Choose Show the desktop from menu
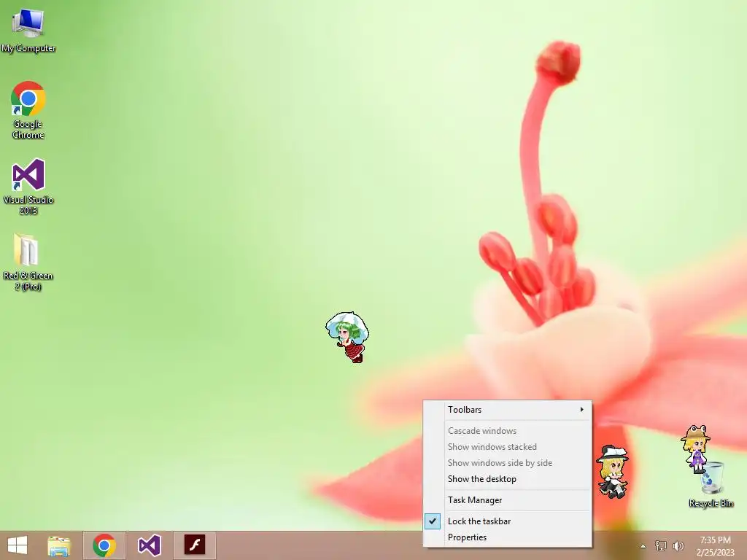Image resolution: width=747 pixels, height=560 pixels. point(508,479)
